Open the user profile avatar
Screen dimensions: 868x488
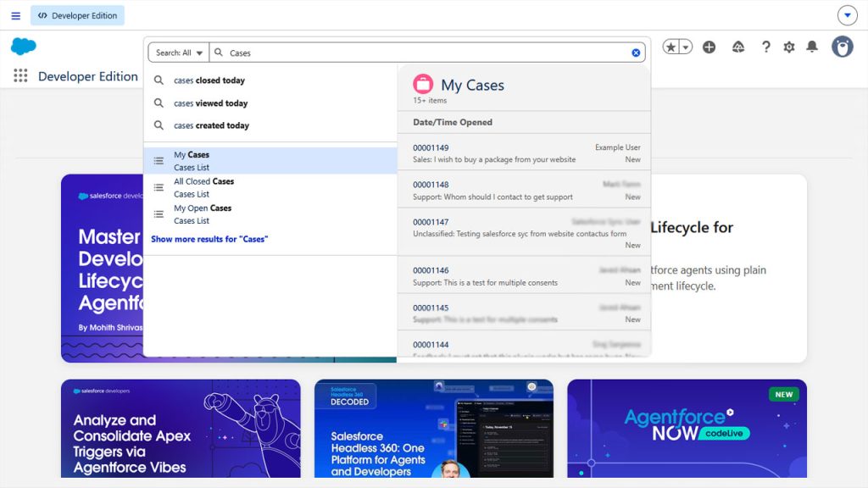842,47
